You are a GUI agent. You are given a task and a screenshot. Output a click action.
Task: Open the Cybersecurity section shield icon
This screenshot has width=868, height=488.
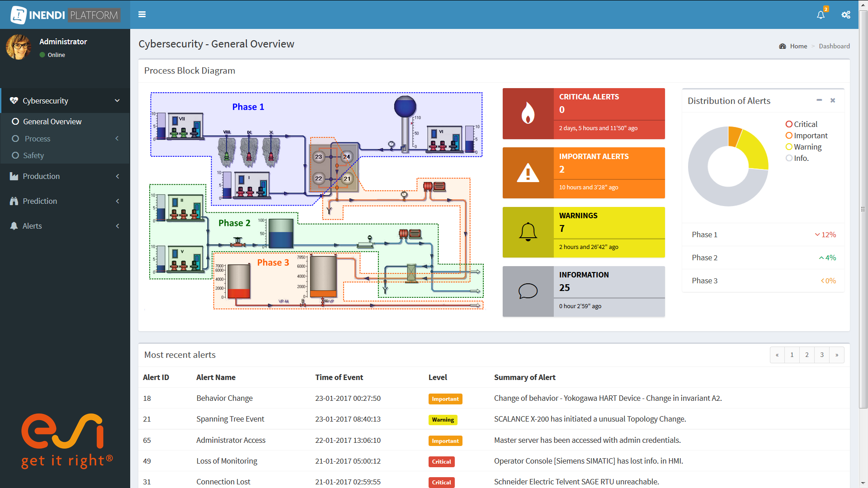(14, 100)
